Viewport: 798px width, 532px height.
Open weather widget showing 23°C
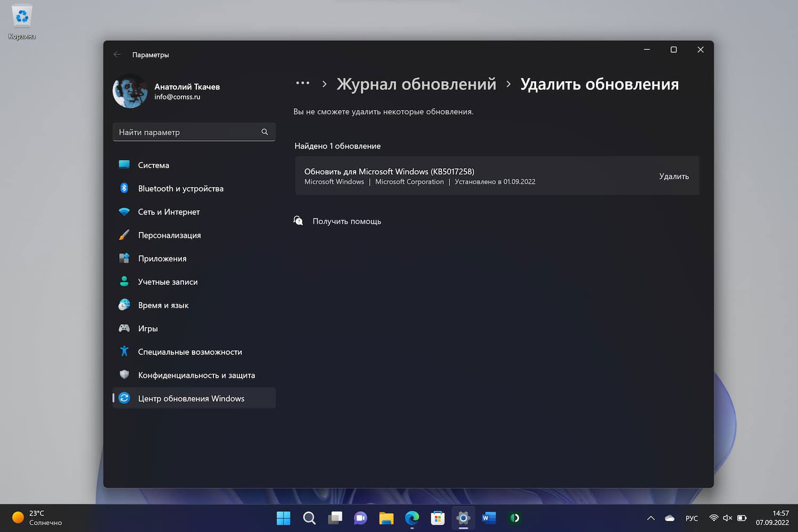(37, 518)
